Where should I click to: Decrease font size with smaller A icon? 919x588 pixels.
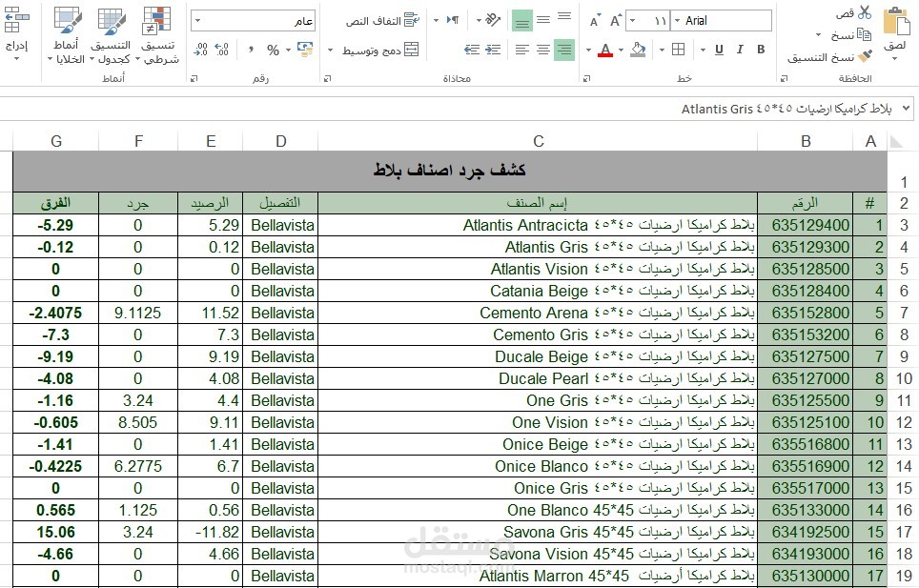(594, 22)
